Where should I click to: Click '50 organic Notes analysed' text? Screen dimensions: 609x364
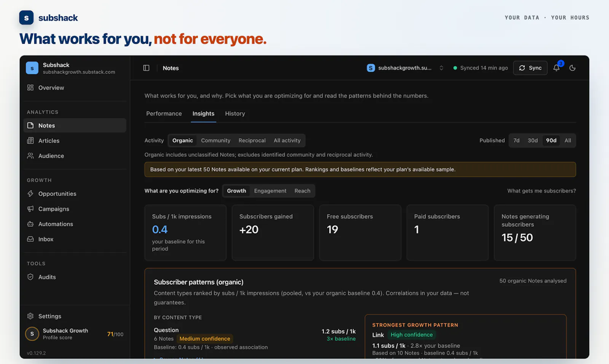(x=533, y=281)
